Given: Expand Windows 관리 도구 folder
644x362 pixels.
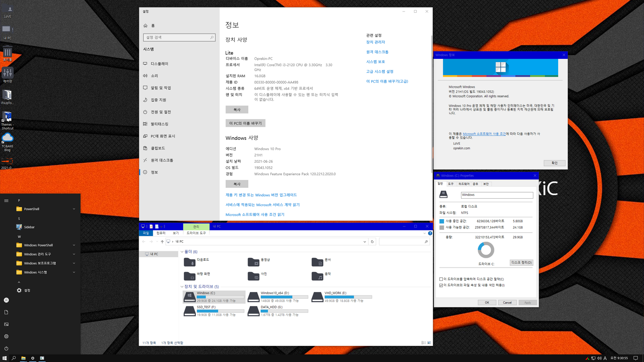Looking at the screenshot, I should coord(45,254).
